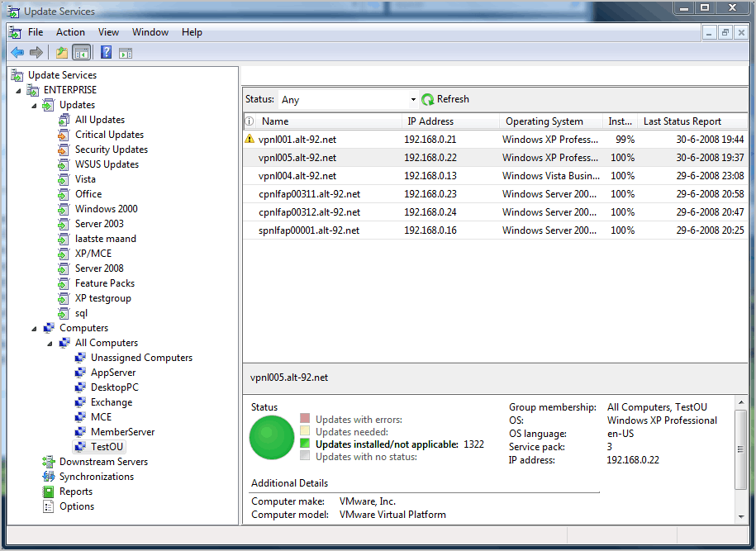The width and height of the screenshot is (756, 551).
Task: Click the Reports book icon
Action: tap(48, 492)
